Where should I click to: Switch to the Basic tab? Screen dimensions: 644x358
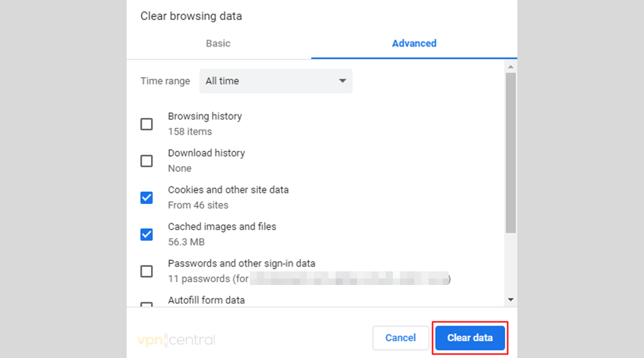click(x=218, y=44)
